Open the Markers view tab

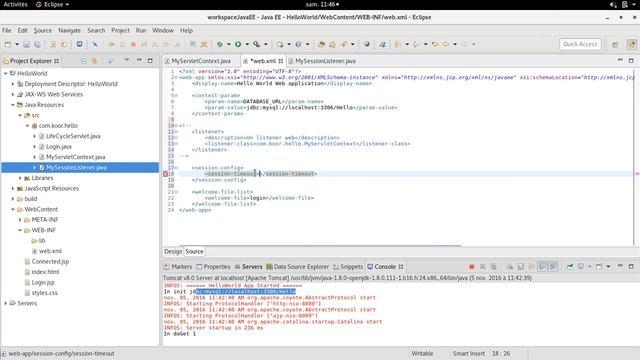click(x=178, y=267)
